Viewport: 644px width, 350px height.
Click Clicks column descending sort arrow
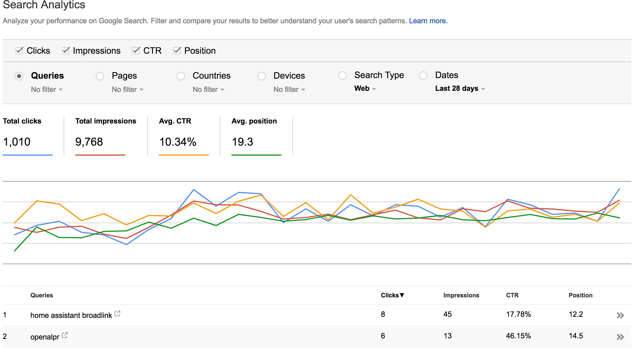click(402, 295)
